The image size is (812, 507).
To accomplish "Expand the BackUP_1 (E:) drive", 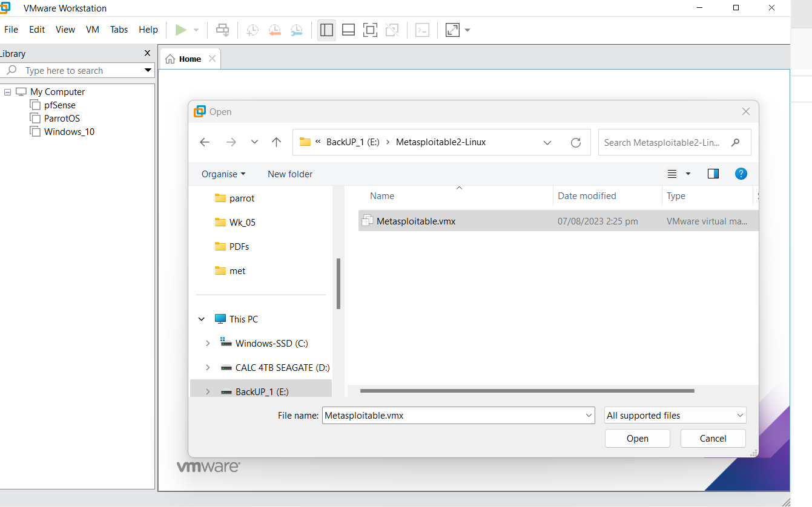I will click(208, 392).
